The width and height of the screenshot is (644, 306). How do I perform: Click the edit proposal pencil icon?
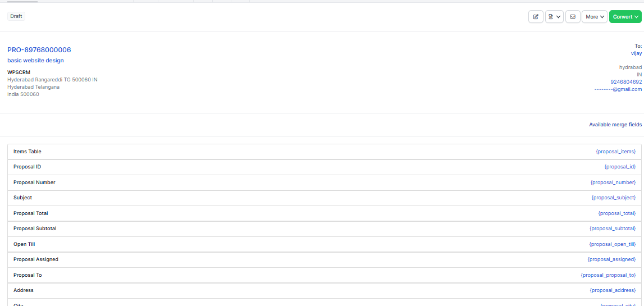pyautogui.click(x=536, y=17)
